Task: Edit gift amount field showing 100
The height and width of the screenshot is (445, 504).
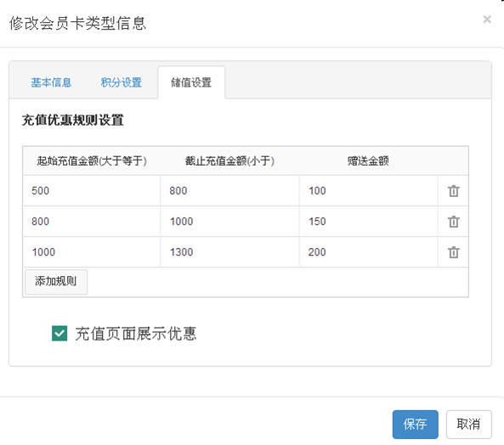Action: 368,191
